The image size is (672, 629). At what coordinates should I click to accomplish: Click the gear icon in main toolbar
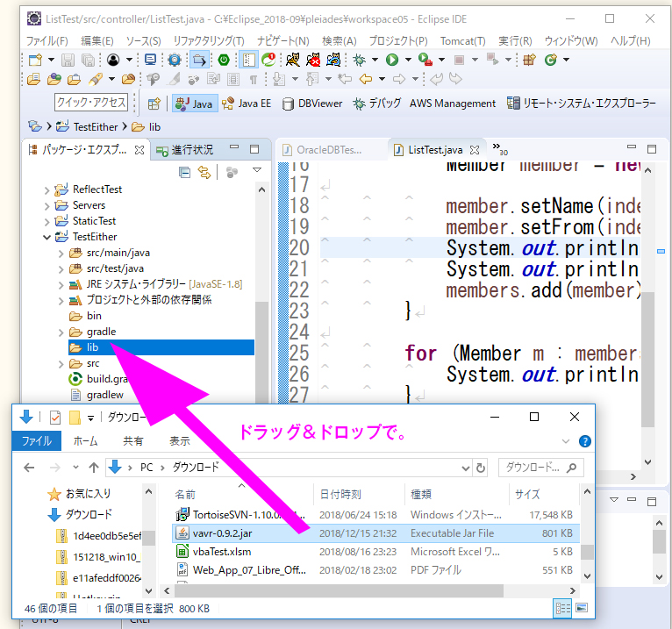click(x=175, y=60)
